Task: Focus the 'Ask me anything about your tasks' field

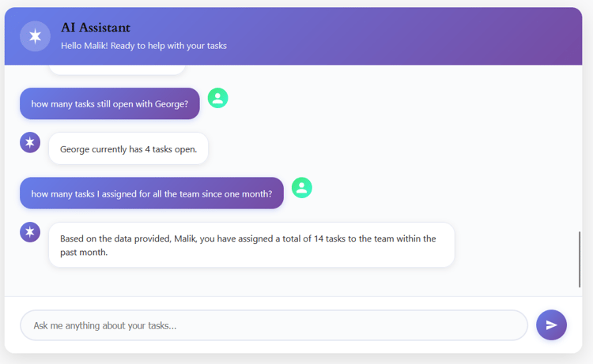Action: coord(273,325)
